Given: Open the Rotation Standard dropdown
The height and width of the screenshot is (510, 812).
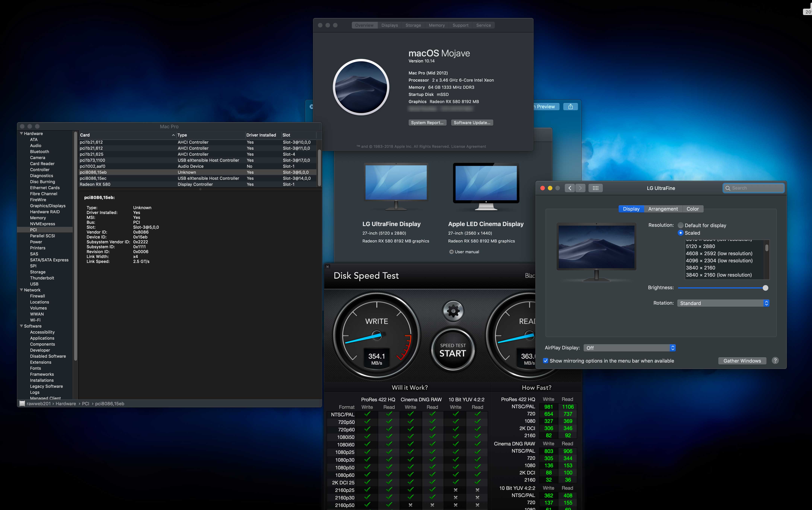Looking at the screenshot, I should pyautogui.click(x=723, y=303).
